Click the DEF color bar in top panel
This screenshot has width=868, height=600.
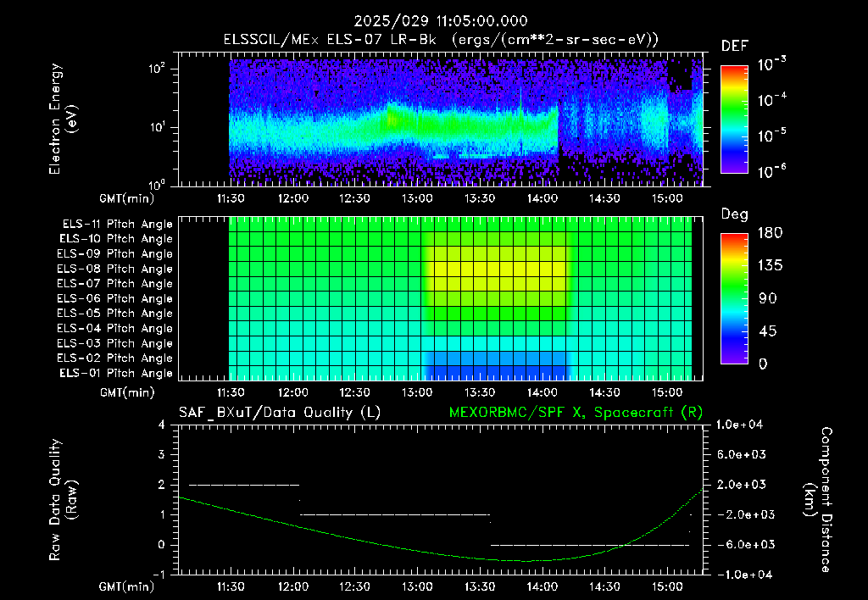tap(734, 119)
